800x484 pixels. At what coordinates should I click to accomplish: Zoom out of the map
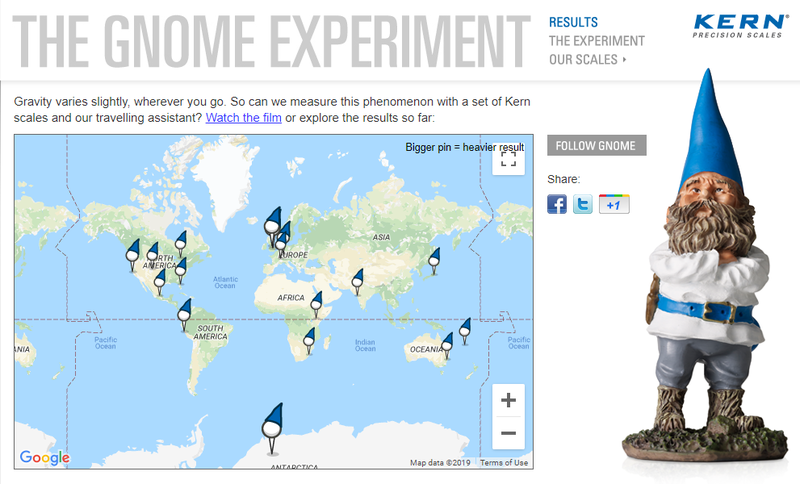click(508, 433)
